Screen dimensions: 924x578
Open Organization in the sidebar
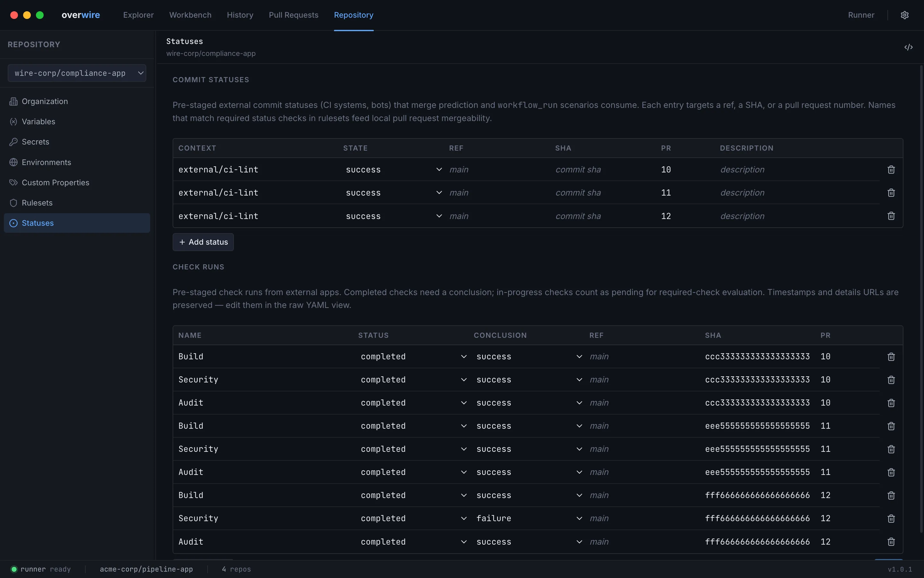77,101
